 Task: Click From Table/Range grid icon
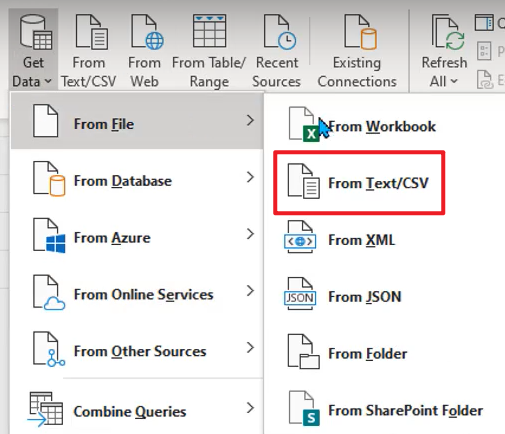point(209,31)
